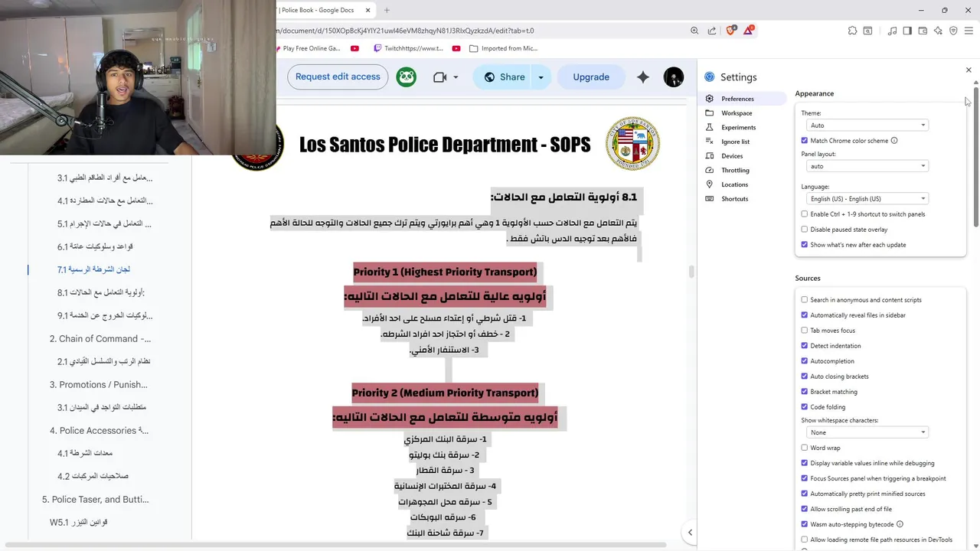Click the Upgrade button
The image size is (980, 551).
pyautogui.click(x=591, y=77)
